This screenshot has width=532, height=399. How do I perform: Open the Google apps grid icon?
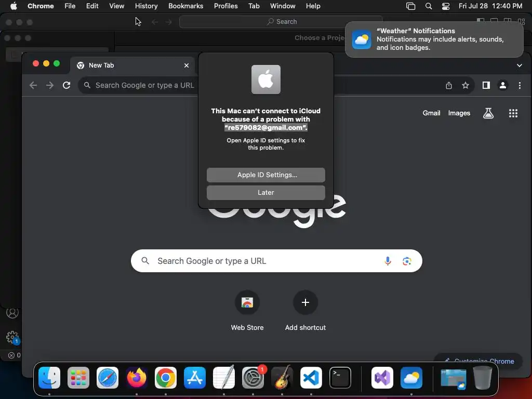(x=513, y=113)
